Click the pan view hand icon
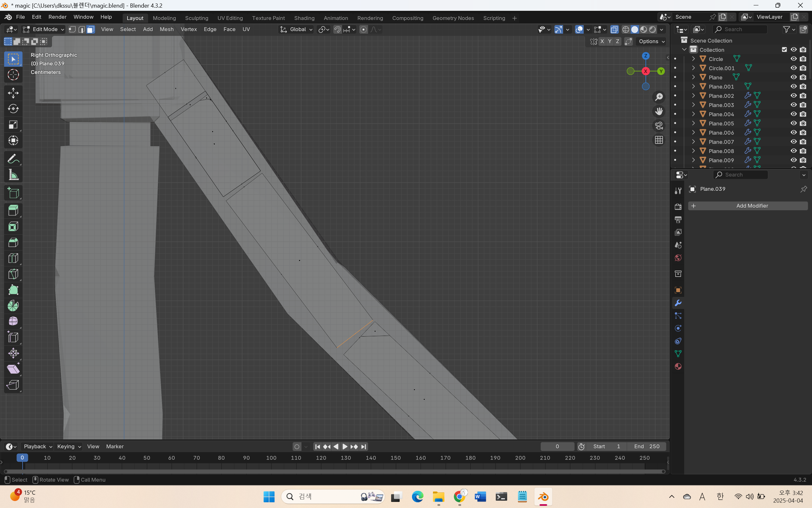 tap(659, 111)
